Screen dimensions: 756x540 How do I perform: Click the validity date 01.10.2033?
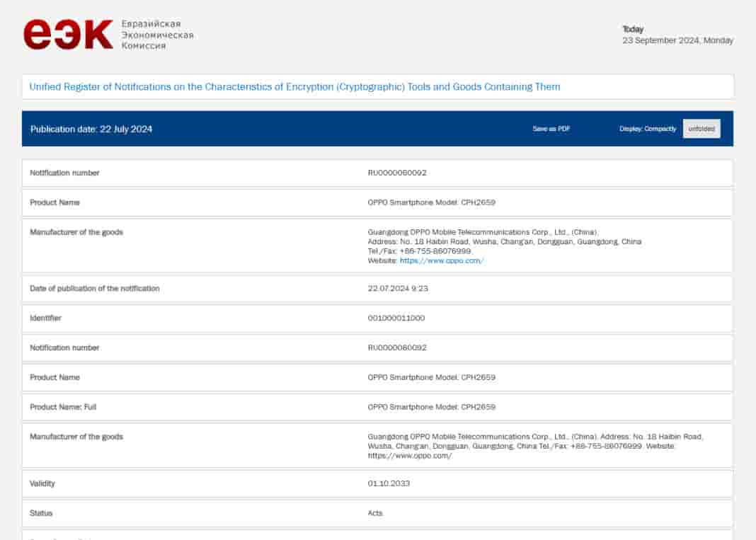[389, 483]
